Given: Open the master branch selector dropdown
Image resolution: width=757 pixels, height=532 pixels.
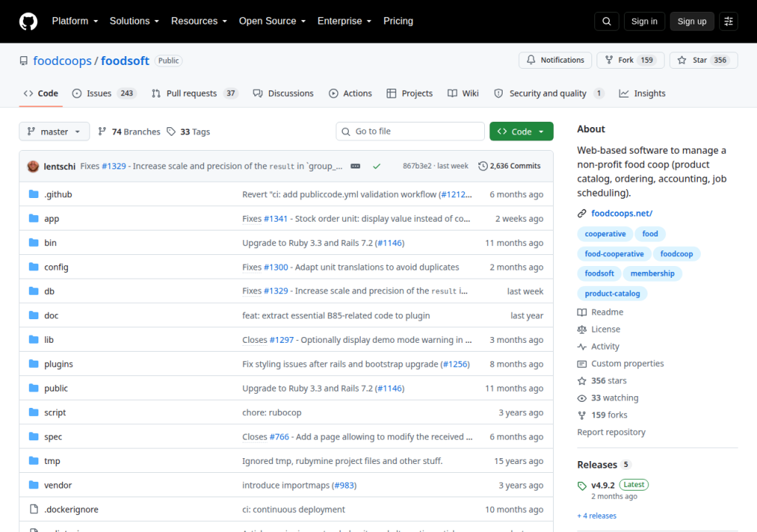Looking at the screenshot, I should (54, 132).
